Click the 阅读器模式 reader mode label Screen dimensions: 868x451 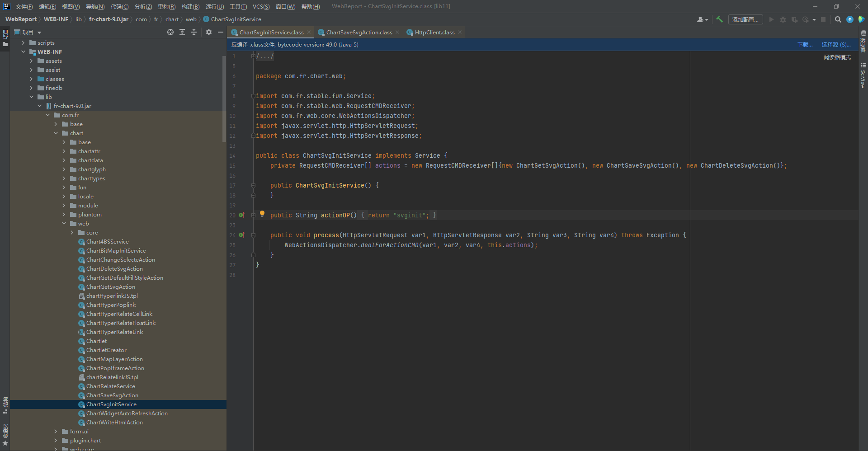pyautogui.click(x=837, y=57)
